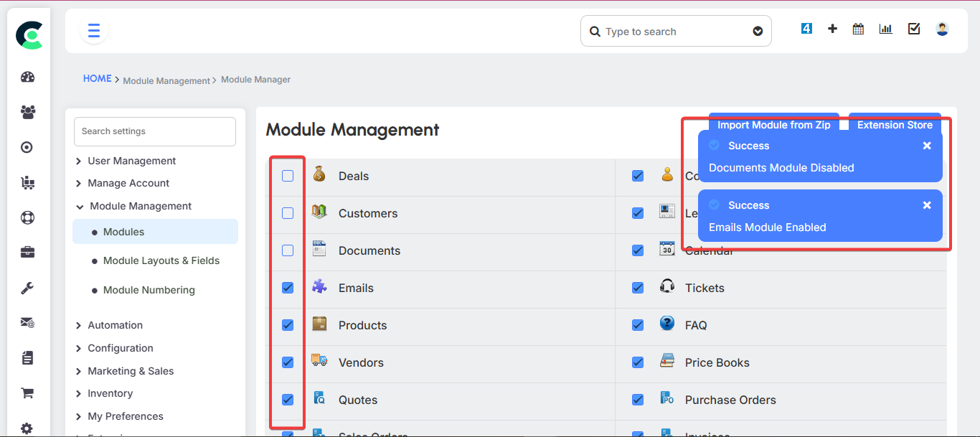Disable the Emails module checkbox

tap(287, 288)
